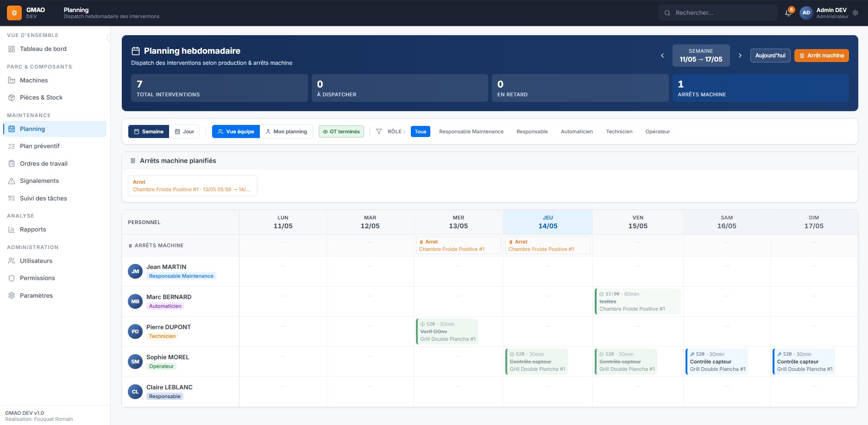Click the PD avatar of Pierre DUPONT
The image size is (868, 425).
tap(135, 331)
